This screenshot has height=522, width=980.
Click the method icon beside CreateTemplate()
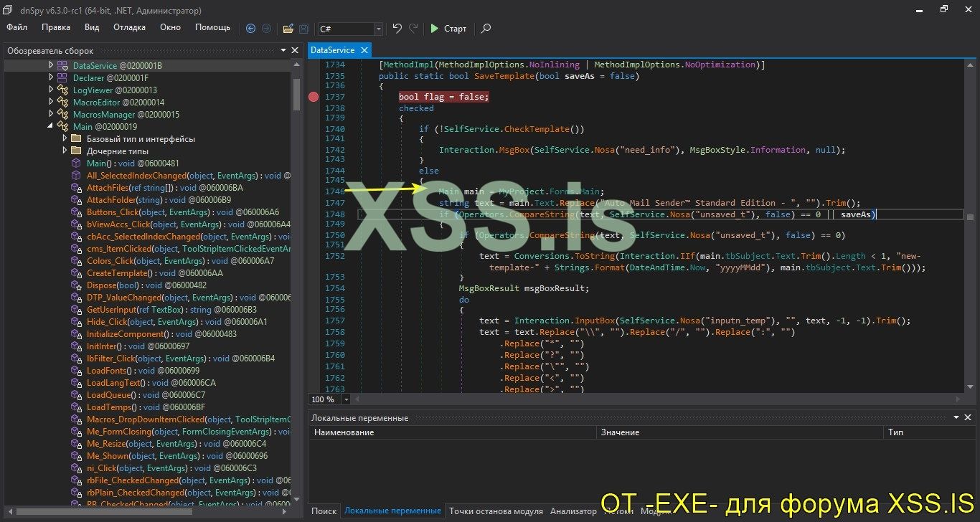[76, 272]
